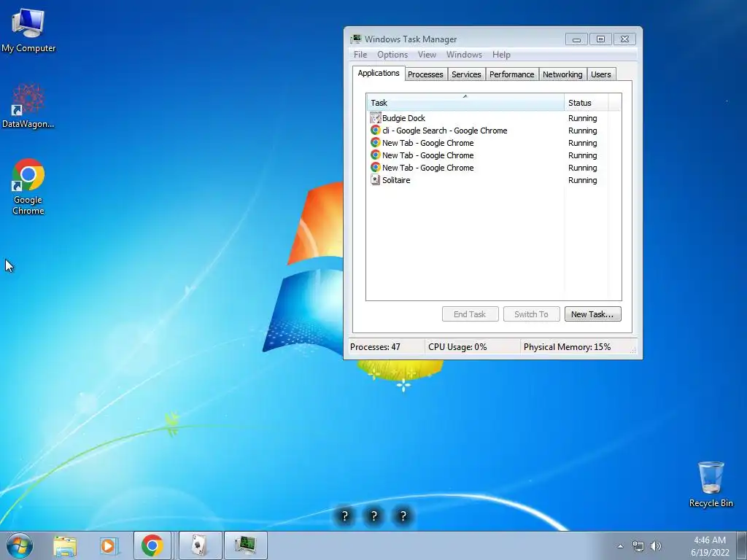Select the Applications tab
Image resolution: width=747 pixels, height=560 pixels.
379,73
